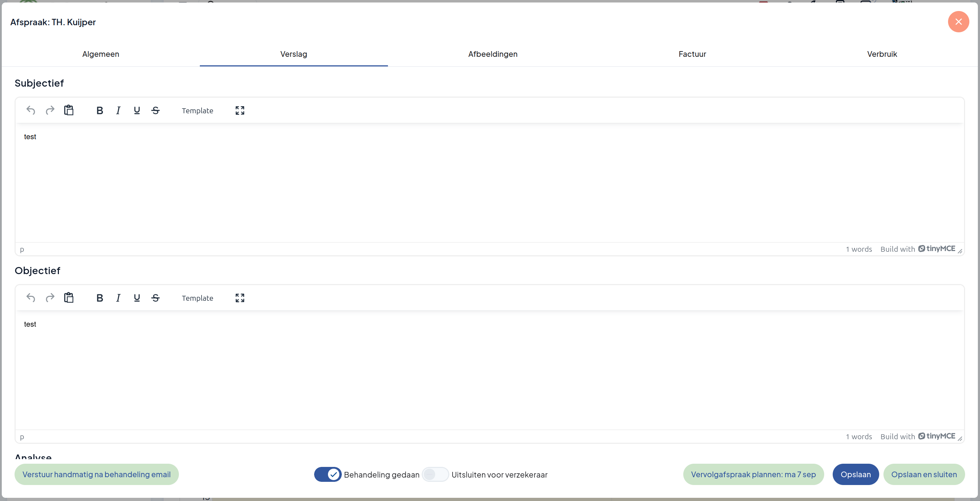Toggle underline in the Subjectief editor
The height and width of the screenshot is (501, 980).
pos(137,110)
